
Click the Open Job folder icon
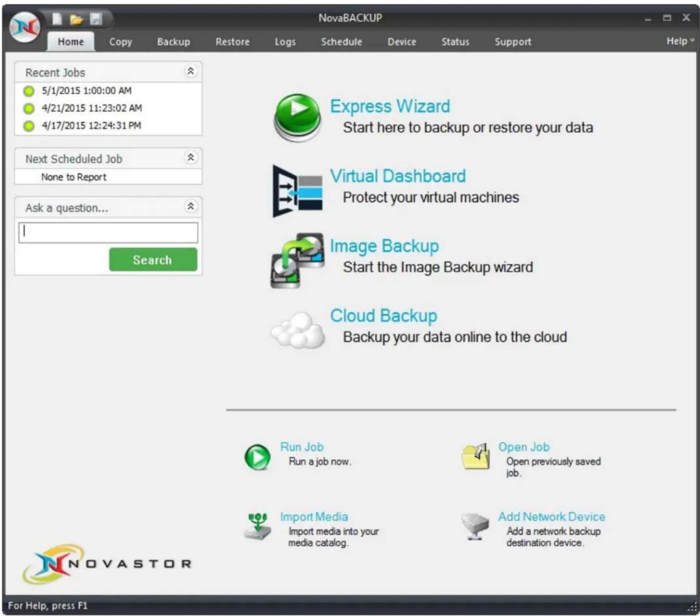pos(475,456)
